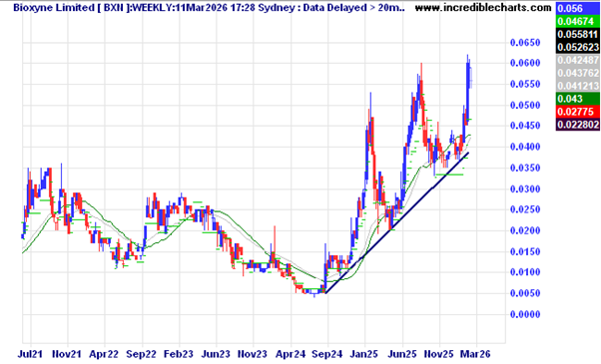Select the 0.043 dark green value box
Image resolution: width=601 pixels, height=364 pixels.
point(578,99)
